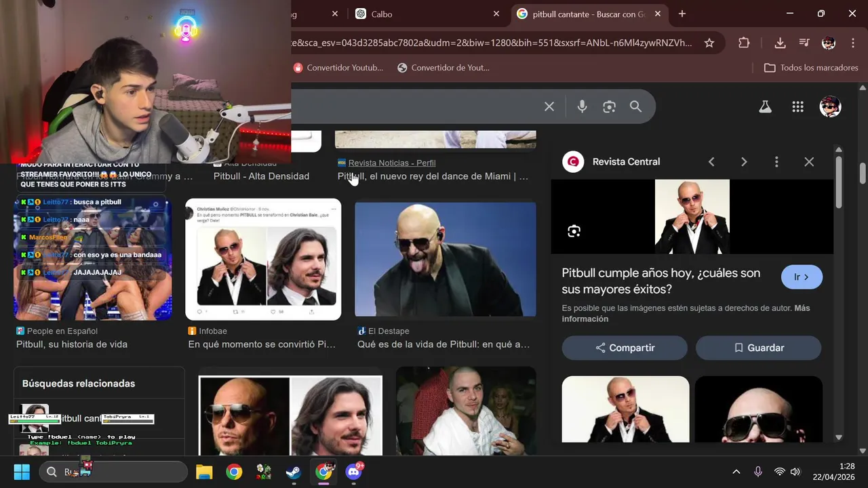Bookmark this page with star icon
The width and height of the screenshot is (868, 488).
pyautogui.click(x=709, y=43)
